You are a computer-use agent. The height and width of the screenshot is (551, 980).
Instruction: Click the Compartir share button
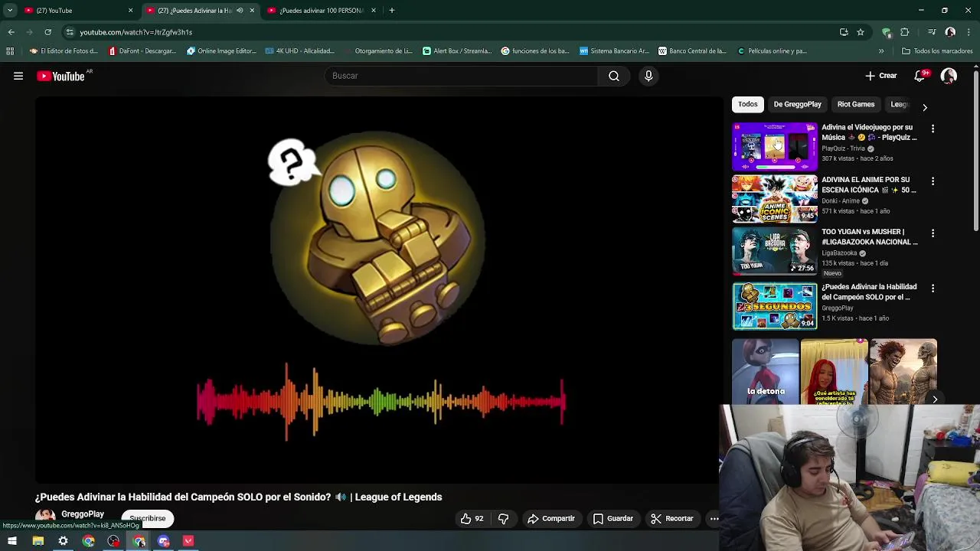[551, 519]
